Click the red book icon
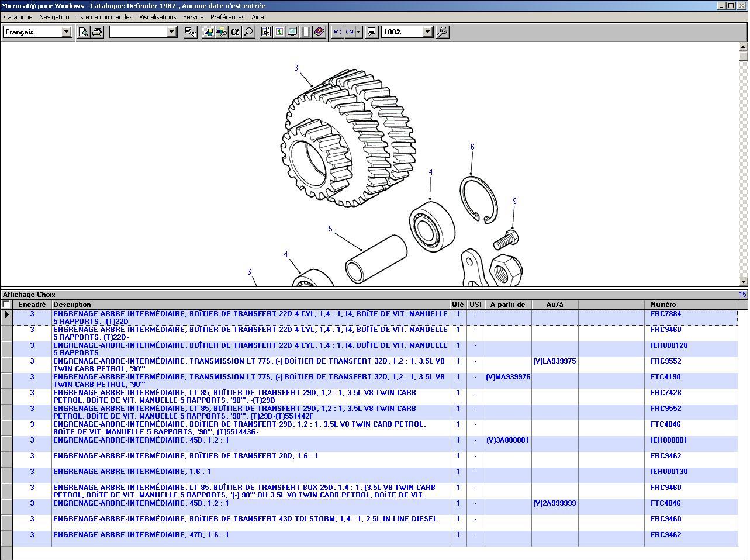 click(x=319, y=32)
